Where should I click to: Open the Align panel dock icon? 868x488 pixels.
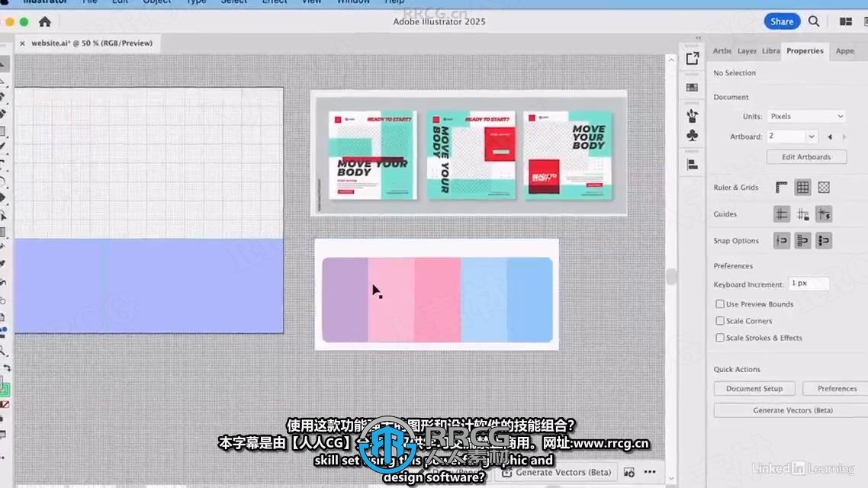tap(692, 165)
